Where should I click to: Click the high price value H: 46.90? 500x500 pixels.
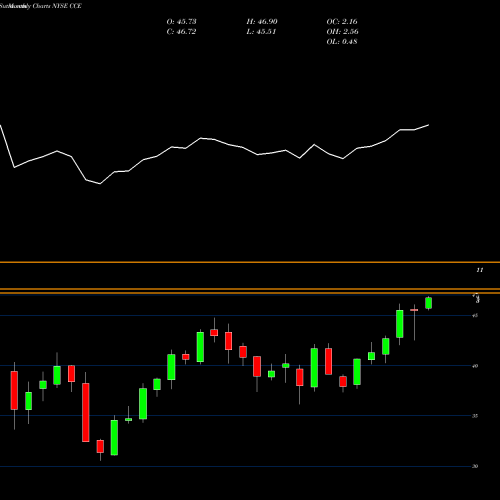pyautogui.click(x=262, y=22)
